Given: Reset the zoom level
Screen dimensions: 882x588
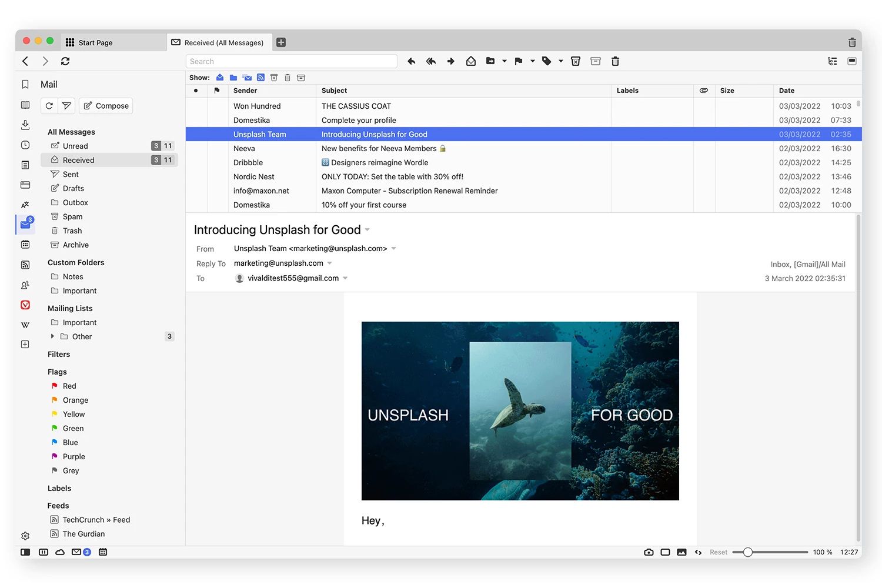Looking at the screenshot, I should pyautogui.click(x=718, y=552).
